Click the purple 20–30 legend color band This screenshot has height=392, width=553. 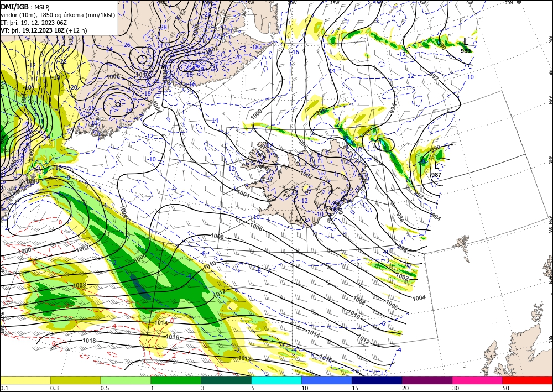click(x=427, y=380)
